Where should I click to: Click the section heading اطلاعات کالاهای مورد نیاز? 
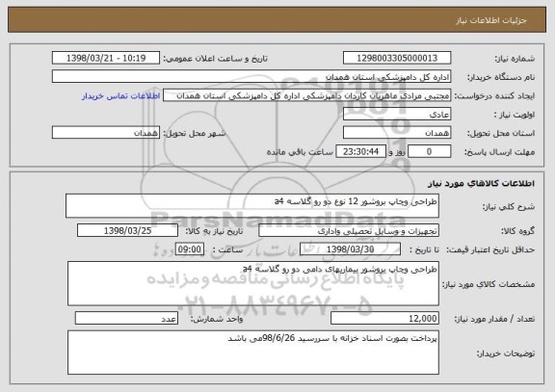point(482,184)
